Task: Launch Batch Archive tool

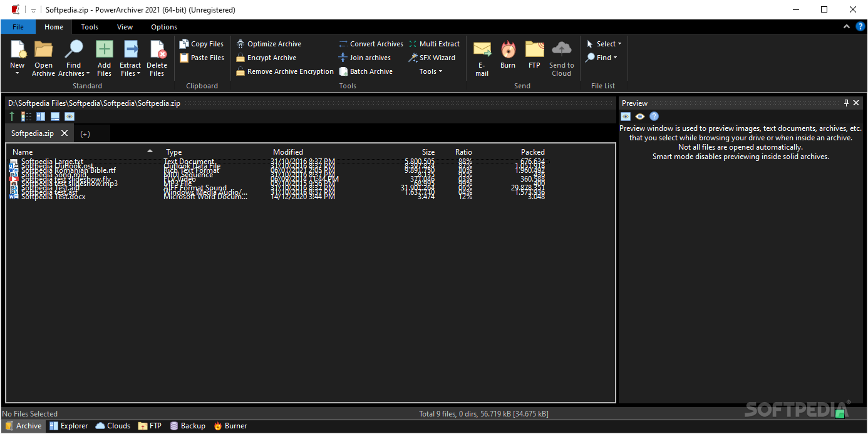Action: pos(366,71)
